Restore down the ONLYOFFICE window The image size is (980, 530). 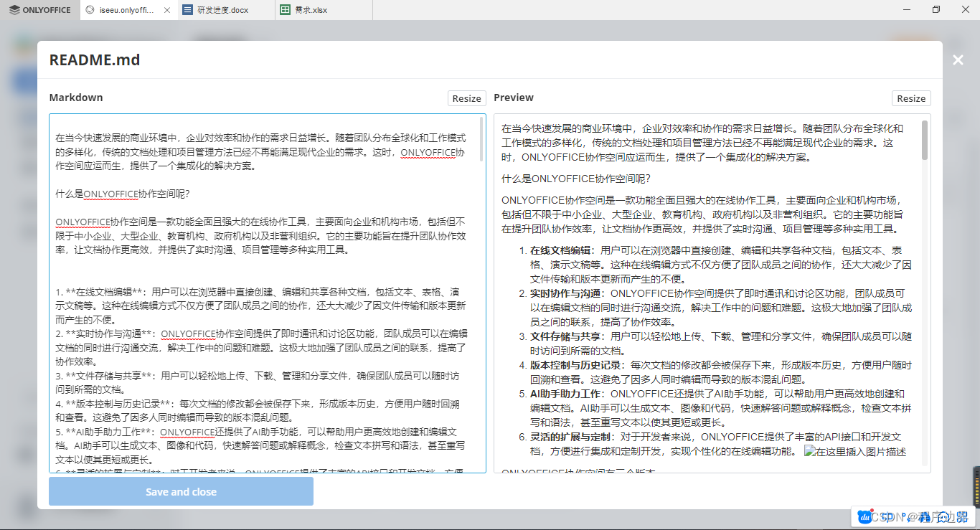(936, 9)
